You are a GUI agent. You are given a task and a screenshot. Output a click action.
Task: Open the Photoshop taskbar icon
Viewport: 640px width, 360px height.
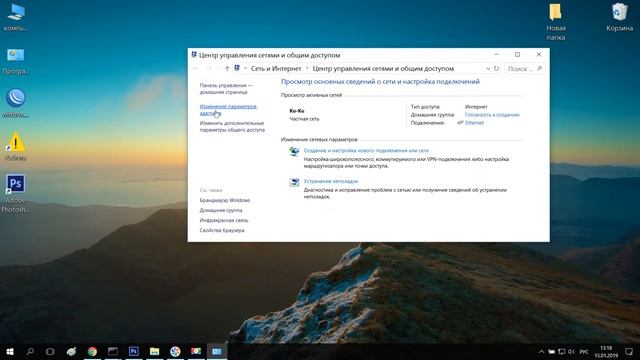(133, 351)
